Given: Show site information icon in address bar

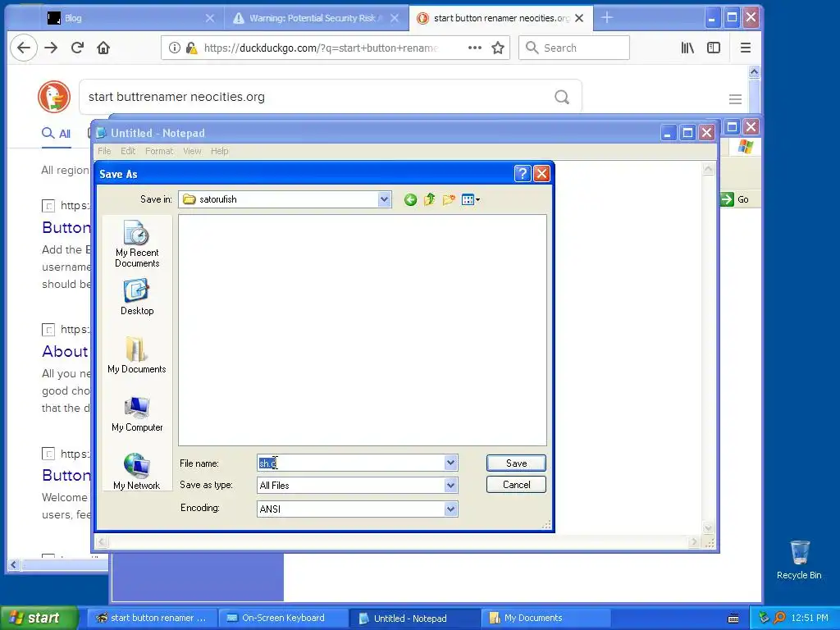Looking at the screenshot, I should (175, 48).
